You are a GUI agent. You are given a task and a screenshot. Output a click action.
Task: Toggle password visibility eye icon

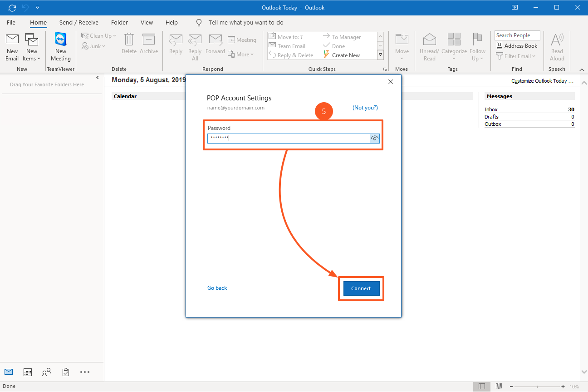click(375, 139)
